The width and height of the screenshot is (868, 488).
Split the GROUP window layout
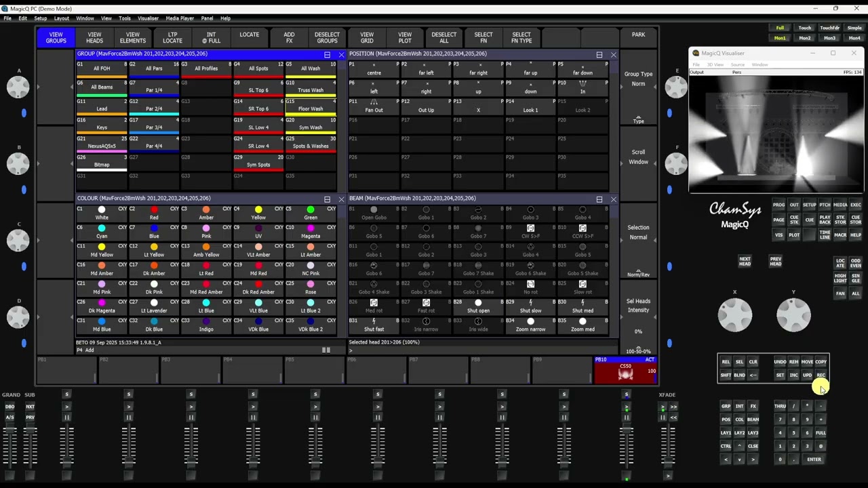pos(327,54)
